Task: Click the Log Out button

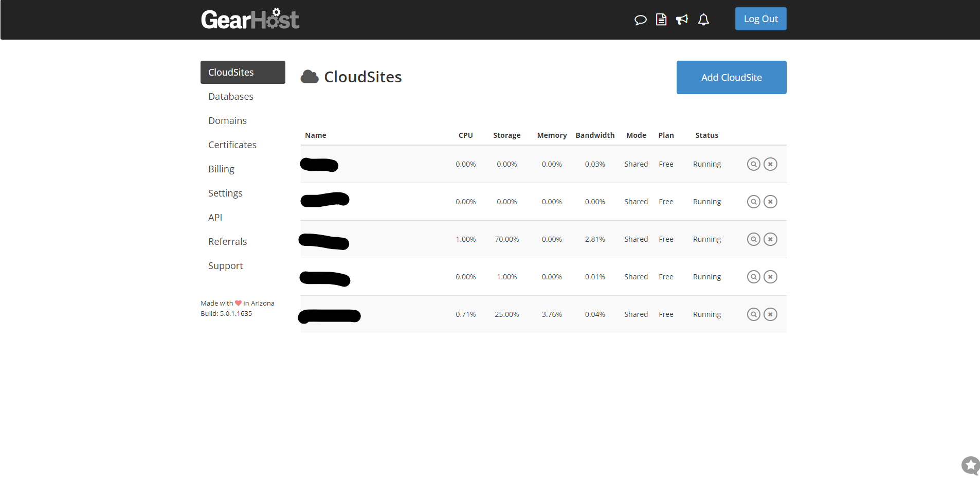Action: pos(760,19)
